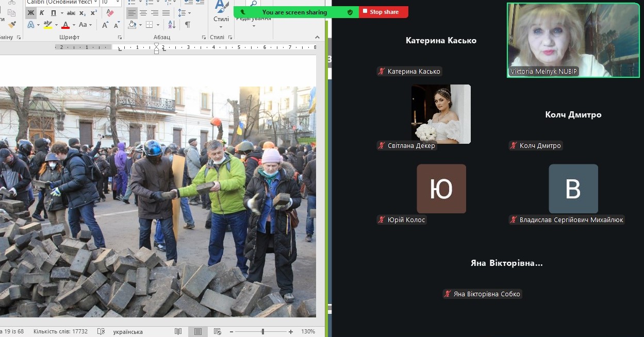This screenshot has width=644, height=337.
Task: Open the Calibri font name dropdown
Action: point(95,2)
